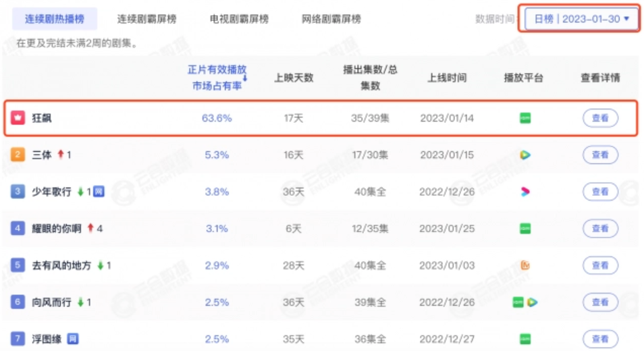644x351 pixels.
Task: View details for 狂飙
Action: pos(600,118)
